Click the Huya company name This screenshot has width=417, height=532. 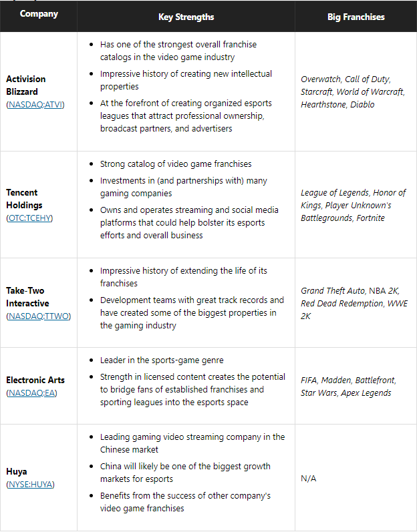tap(16, 471)
